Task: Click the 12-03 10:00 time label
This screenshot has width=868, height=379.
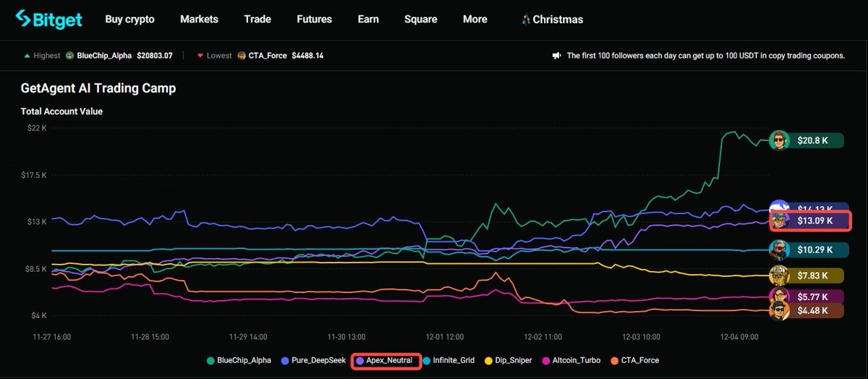Action: [641, 337]
